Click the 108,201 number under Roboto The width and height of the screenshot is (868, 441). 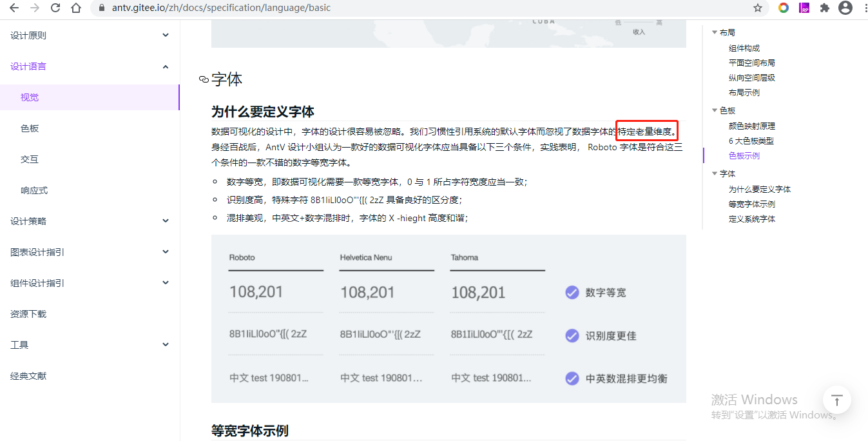click(x=256, y=292)
